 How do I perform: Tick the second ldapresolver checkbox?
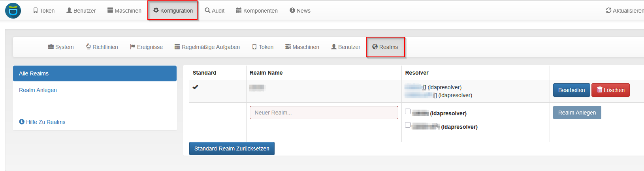point(408,125)
